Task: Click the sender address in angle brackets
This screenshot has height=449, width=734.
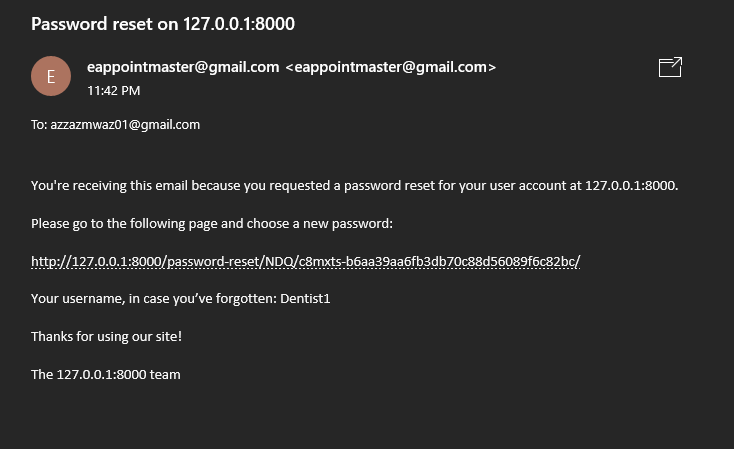Action: coord(390,67)
